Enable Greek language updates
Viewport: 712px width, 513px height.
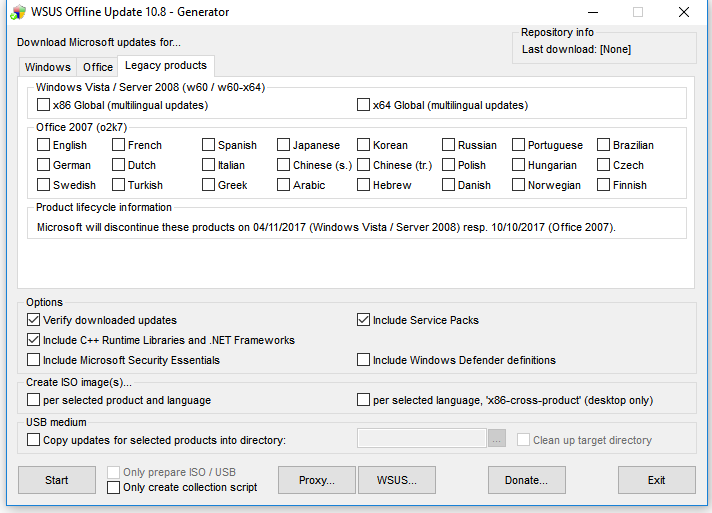click(208, 185)
